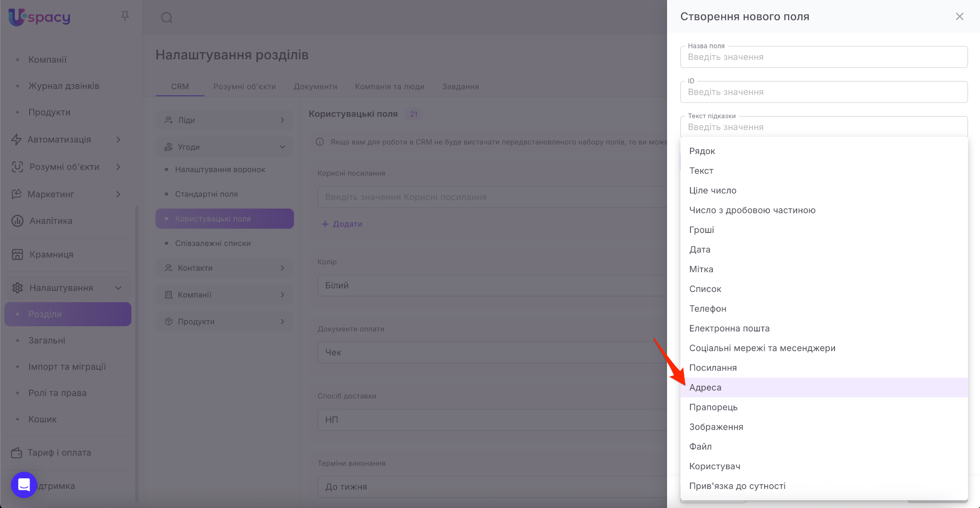Open the Аналітика section icon
980x508 pixels.
click(18, 221)
